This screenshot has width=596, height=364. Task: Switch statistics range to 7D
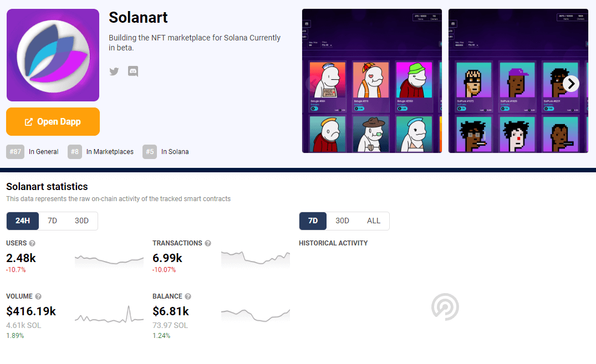(x=53, y=221)
